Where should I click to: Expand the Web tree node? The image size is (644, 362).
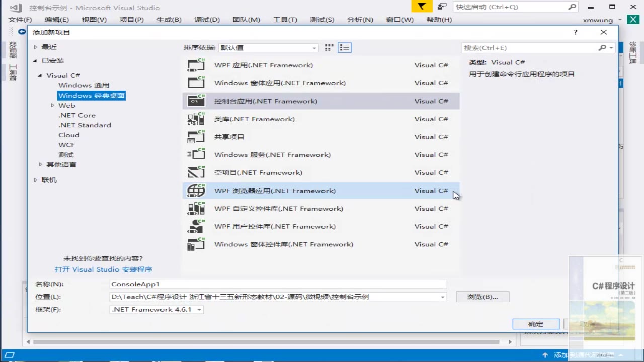coord(53,105)
